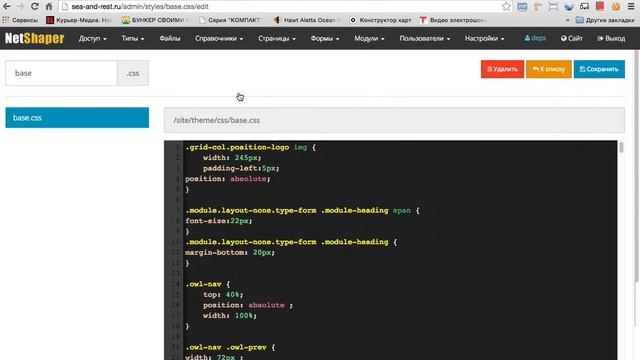Expand the Модули menu
The width and height of the screenshot is (640, 360).
click(x=369, y=38)
